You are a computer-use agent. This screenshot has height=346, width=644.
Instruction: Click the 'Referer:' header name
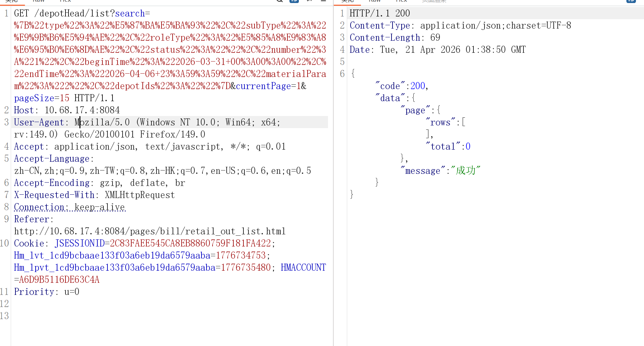[34, 219]
